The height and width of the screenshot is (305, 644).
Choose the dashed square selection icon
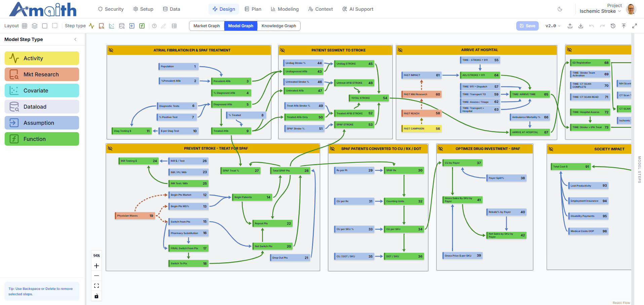[x=55, y=26]
